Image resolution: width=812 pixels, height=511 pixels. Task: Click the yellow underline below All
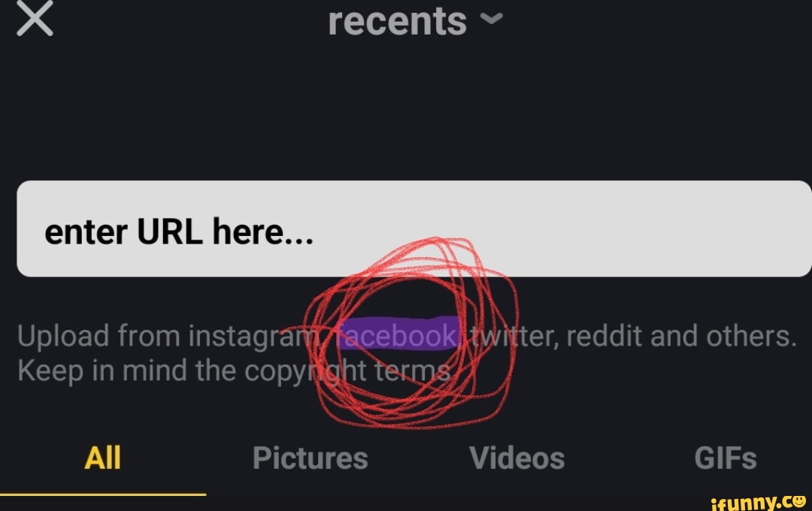(x=103, y=494)
